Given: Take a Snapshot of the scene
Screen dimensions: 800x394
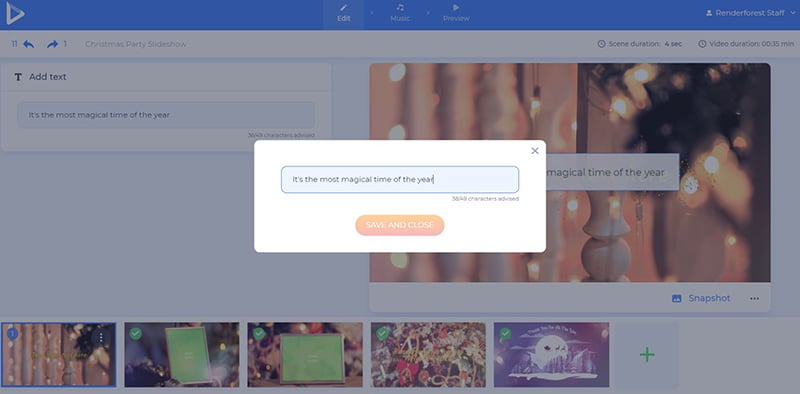Looking at the screenshot, I should (701, 299).
